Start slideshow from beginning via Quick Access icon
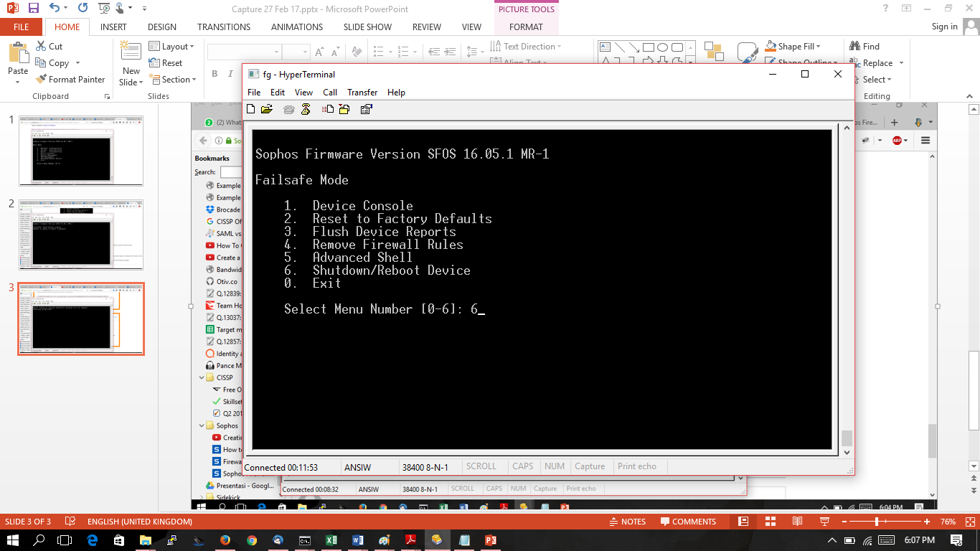 105,9
